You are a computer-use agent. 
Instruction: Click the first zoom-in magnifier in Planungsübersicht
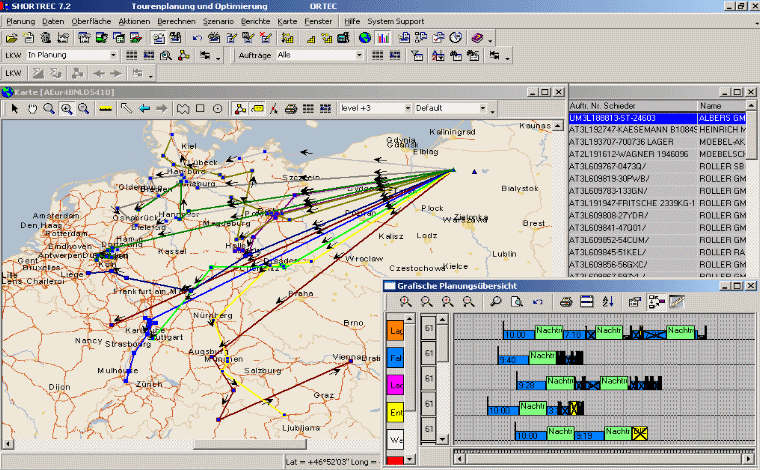tap(406, 302)
